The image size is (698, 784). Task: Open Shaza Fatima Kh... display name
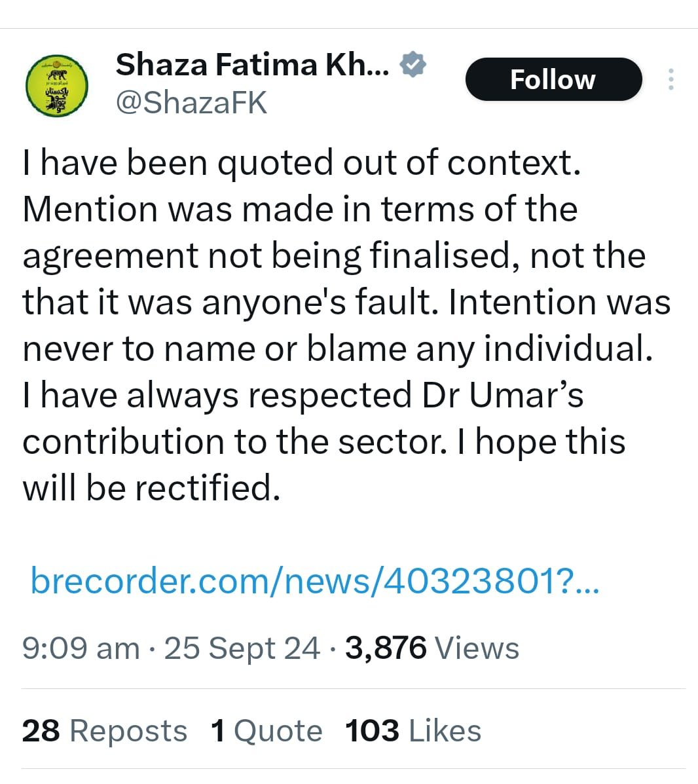pos(252,65)
